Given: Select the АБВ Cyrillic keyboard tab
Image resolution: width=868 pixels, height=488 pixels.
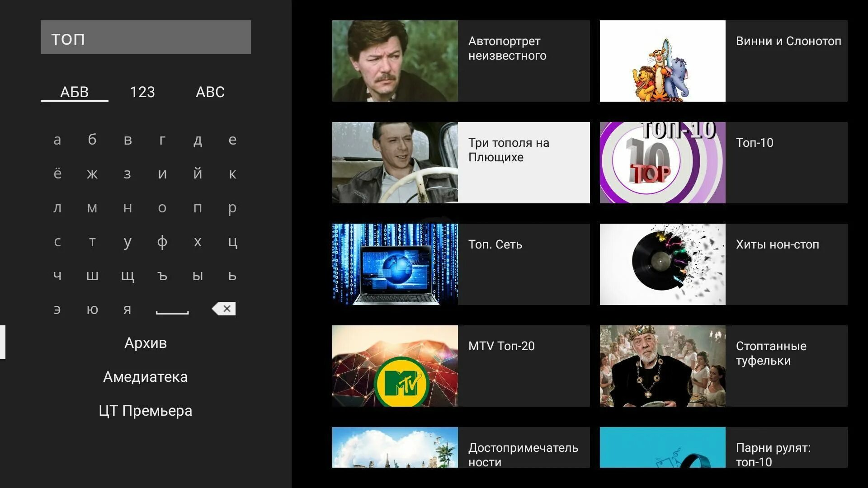Looking at the screenshot, I should point(75,92).
